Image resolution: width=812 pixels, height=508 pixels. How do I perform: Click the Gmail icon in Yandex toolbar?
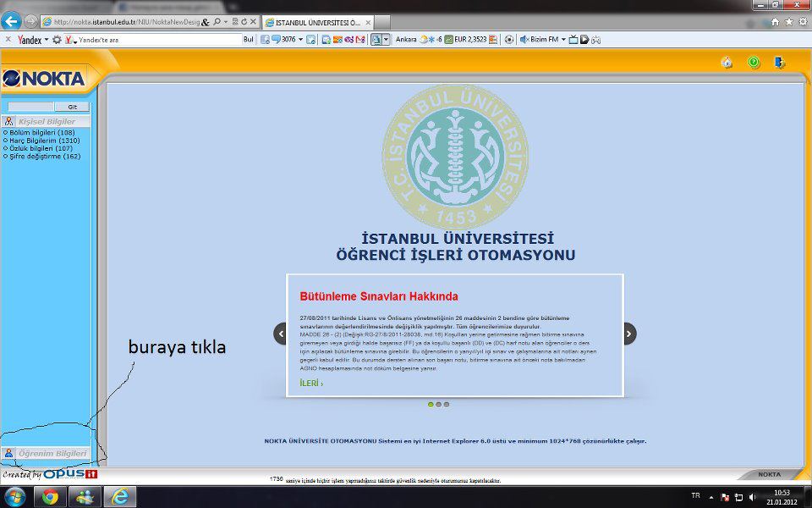tap(360, 40)
